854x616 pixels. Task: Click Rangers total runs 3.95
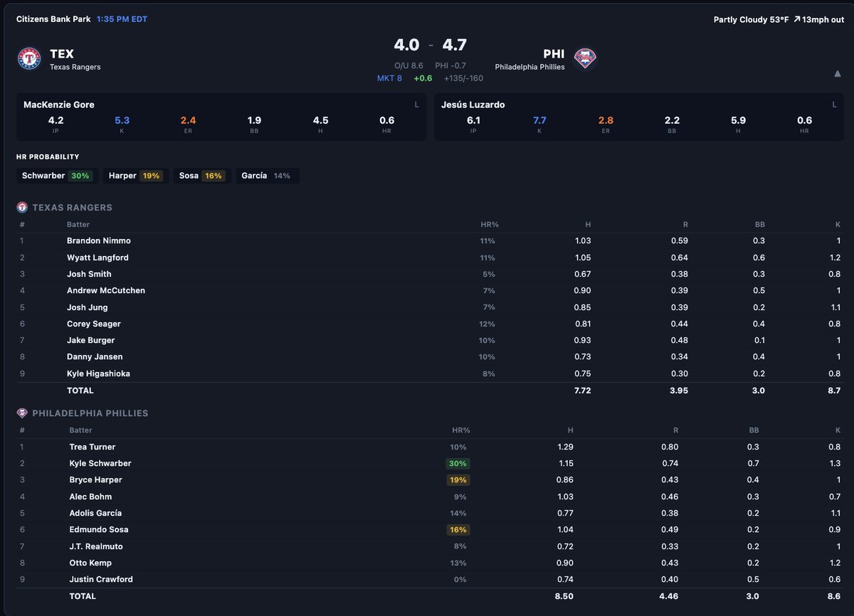[x=679, y=391]
